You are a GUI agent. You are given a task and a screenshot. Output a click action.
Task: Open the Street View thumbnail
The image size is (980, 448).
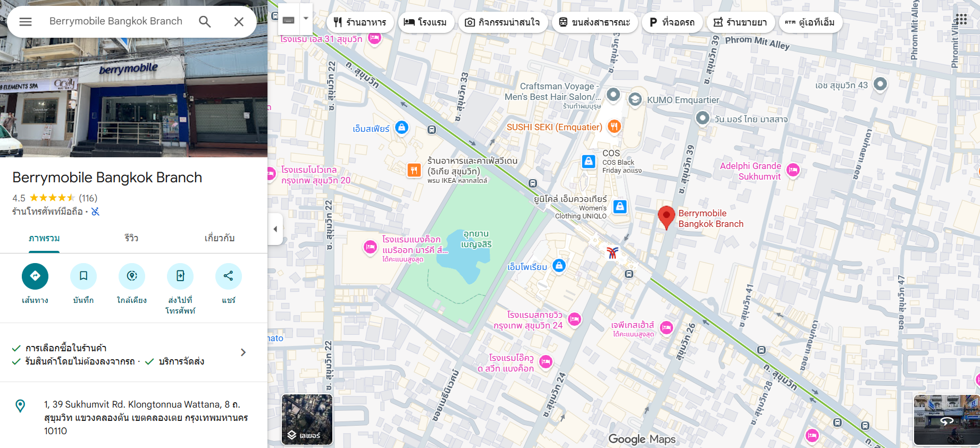tap(947, 420)
